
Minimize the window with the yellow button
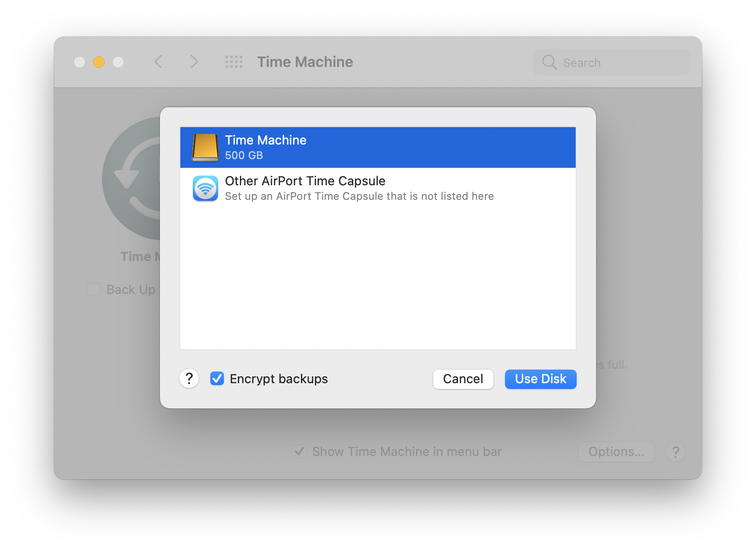99,62
